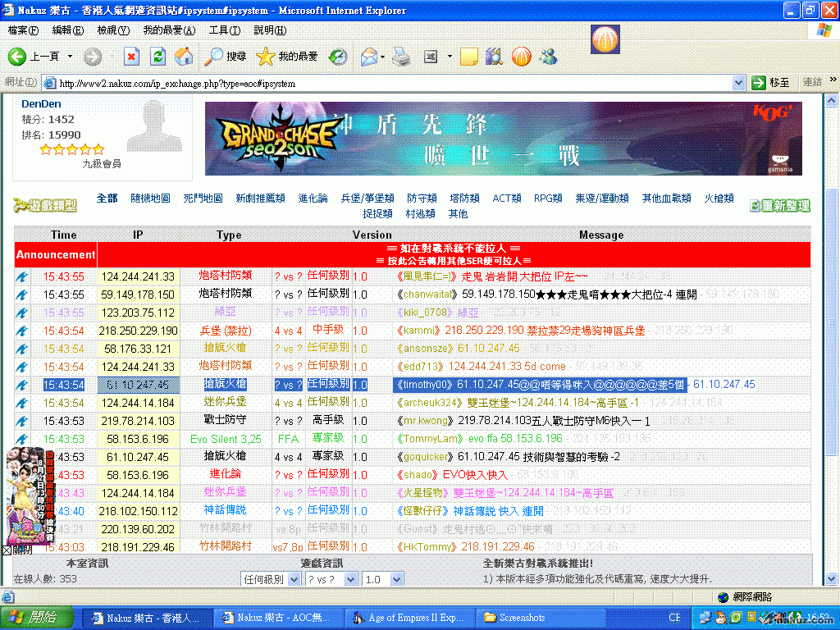Click join icon for 15:43:55 124.244.241.33 row
This screenshot has width=840, height=630.
point(22,277)
